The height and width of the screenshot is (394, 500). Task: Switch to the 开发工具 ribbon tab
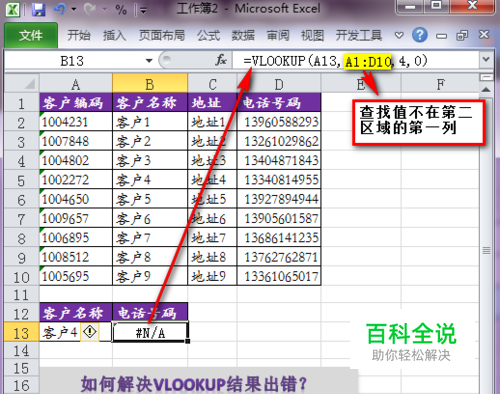coord(359,35)
